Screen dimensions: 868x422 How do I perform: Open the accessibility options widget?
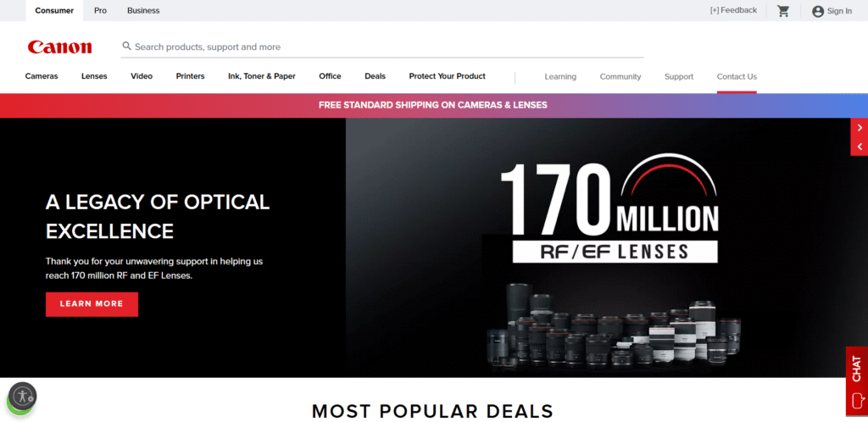tap(22, 396)
